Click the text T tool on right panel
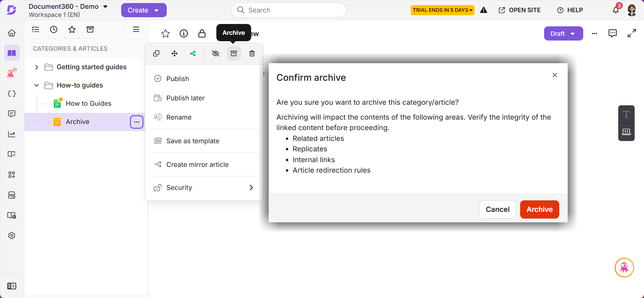644x298 pixels. pyautogui.click(x=626, y=115)
